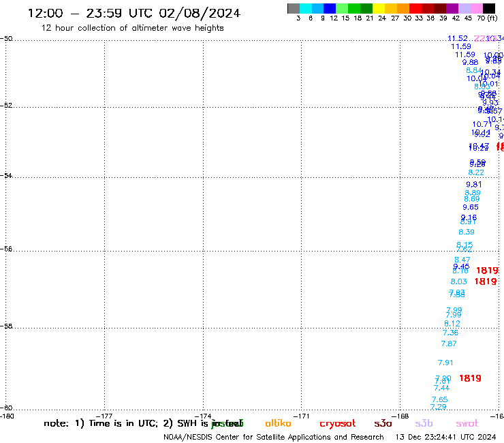
Task: Click the -168 longitude axis label
Action: [x=400, y=416]
